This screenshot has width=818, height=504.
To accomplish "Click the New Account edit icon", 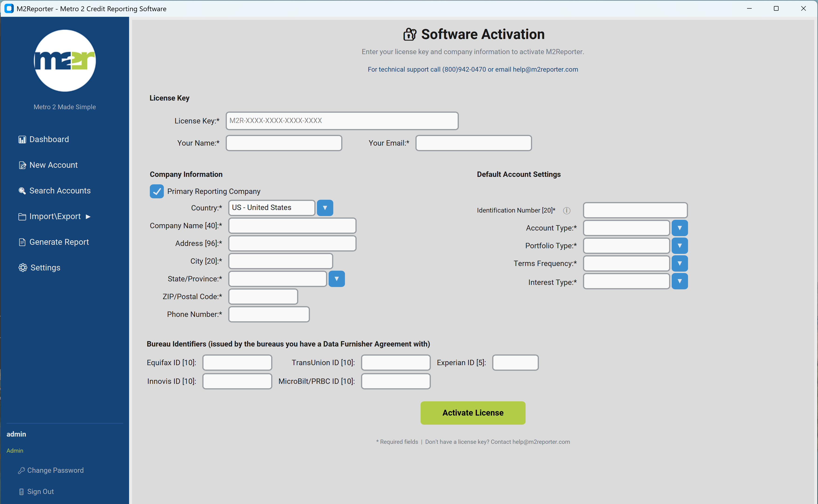I will pos(22,165).
